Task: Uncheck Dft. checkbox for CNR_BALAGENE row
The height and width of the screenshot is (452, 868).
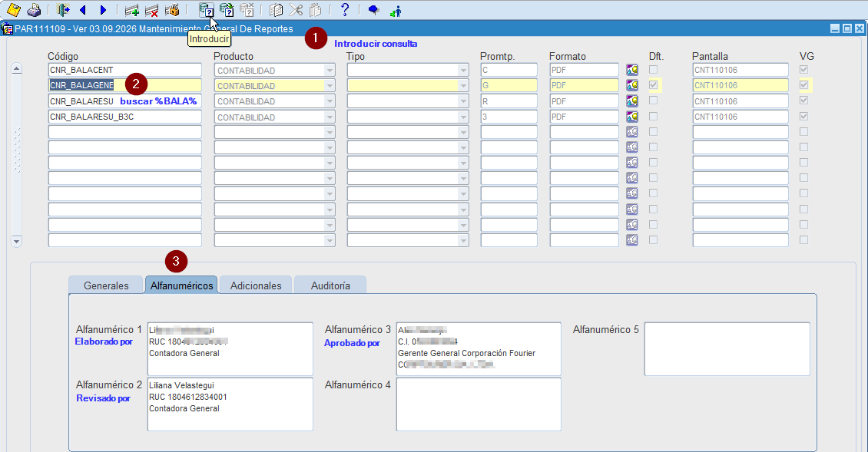Action: pyautogui.click(x=654, y=85)
